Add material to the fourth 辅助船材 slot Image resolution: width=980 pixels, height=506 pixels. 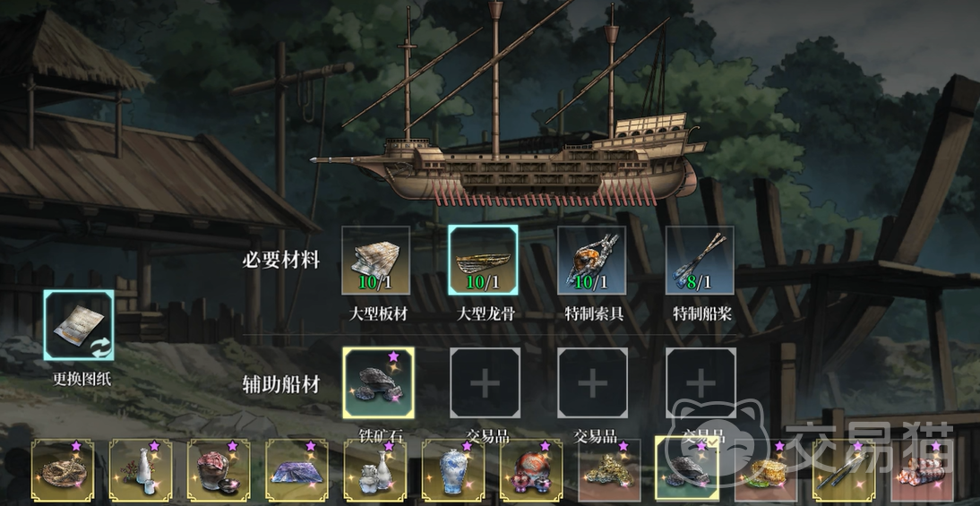click(x=701, y=383)
